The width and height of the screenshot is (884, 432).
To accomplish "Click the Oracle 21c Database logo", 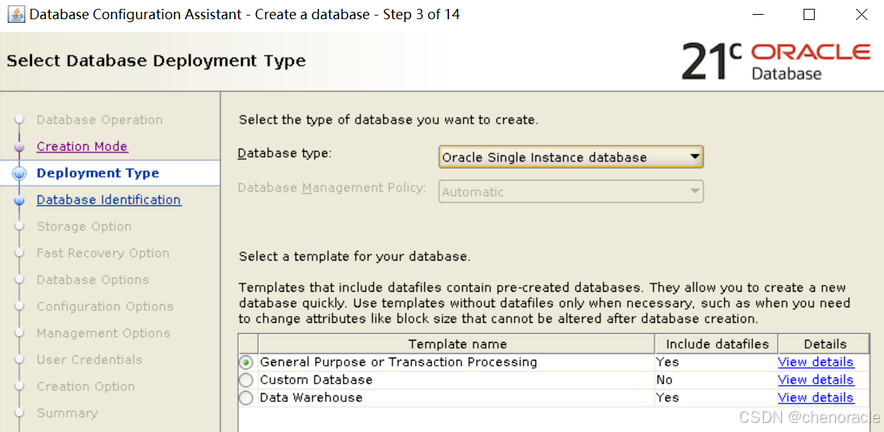I will [x=776, y=61].
